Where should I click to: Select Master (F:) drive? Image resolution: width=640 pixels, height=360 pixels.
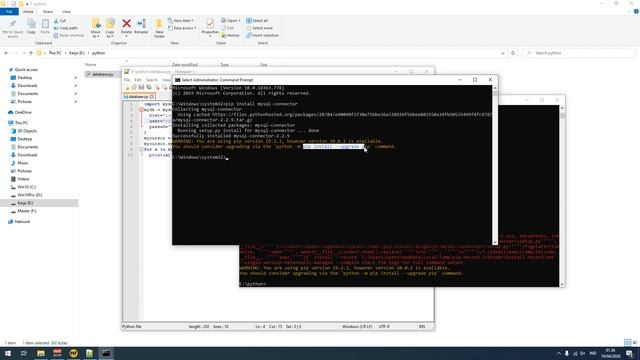point(27,211)
